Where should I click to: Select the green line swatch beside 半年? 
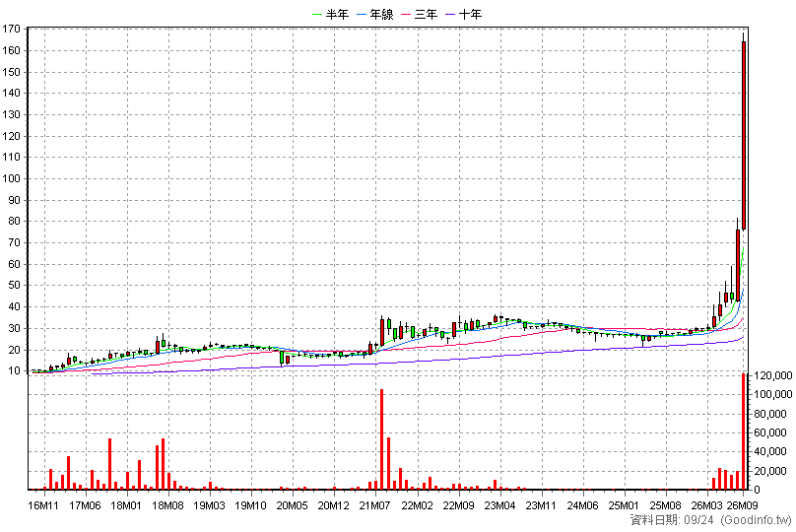coord(318,15)
